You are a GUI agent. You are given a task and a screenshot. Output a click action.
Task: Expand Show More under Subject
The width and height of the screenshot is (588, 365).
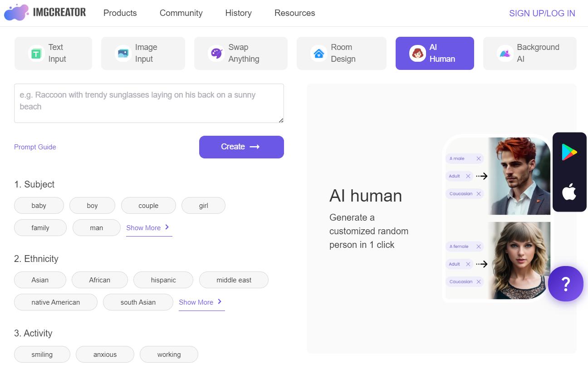point(145,227)
